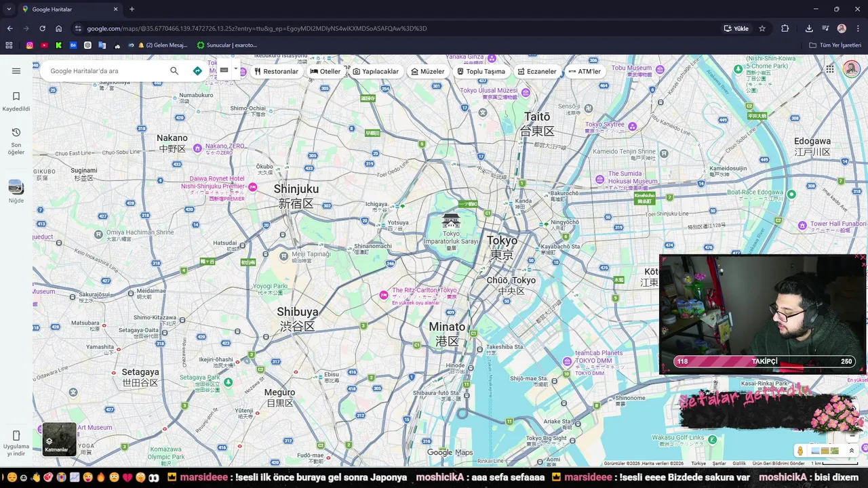The height and width of the screenshot is (488, 868).
Task: Open browser extensions puzzle icon
Action: tap(785, 28)
